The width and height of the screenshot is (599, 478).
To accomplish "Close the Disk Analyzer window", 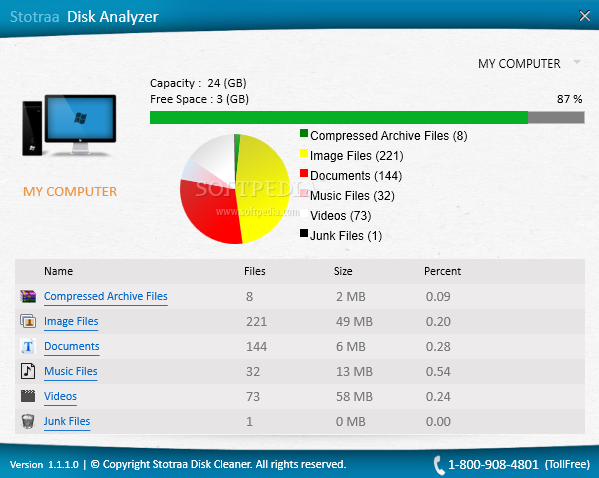I will tap(584, 16).
